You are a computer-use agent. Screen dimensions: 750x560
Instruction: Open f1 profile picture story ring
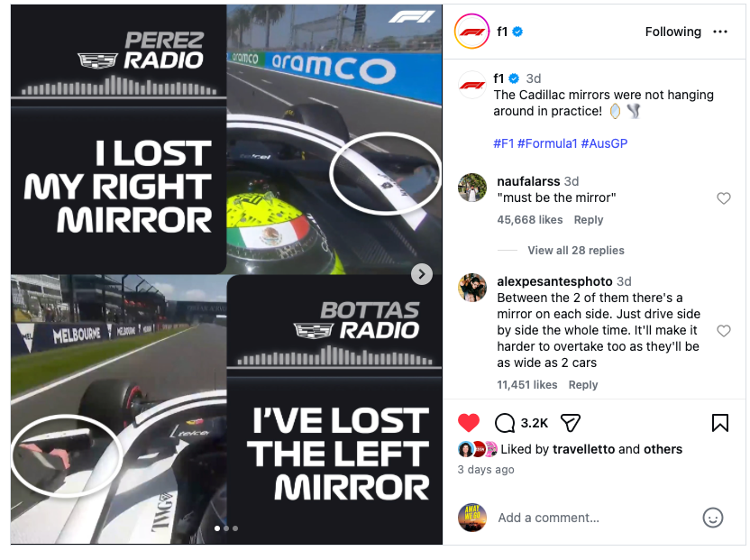coord(471,32)
